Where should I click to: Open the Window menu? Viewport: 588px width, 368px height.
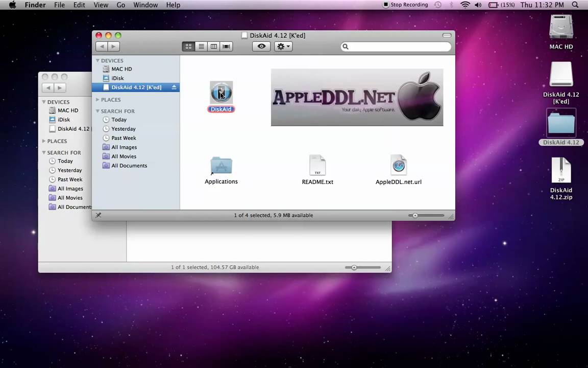[x=145, y=5]
